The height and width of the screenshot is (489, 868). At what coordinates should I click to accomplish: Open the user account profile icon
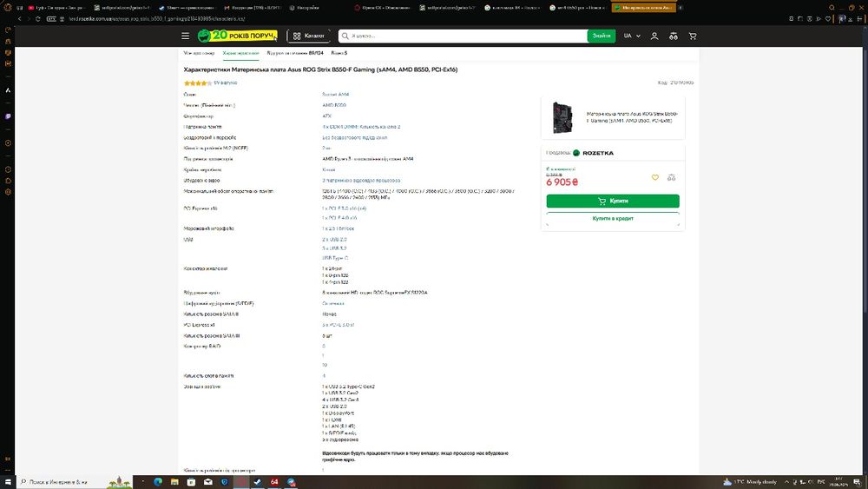pos(654,36)
